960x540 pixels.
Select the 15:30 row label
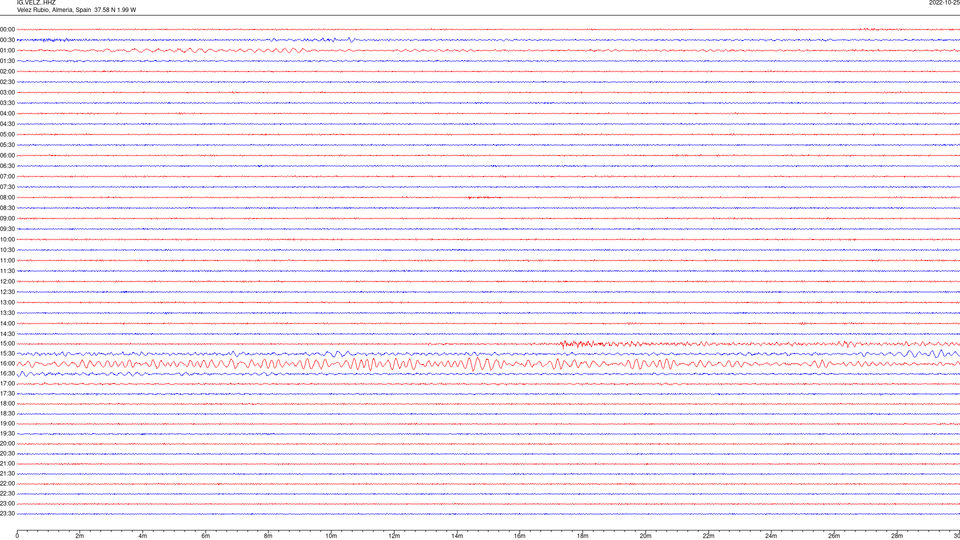coord(7,354)
